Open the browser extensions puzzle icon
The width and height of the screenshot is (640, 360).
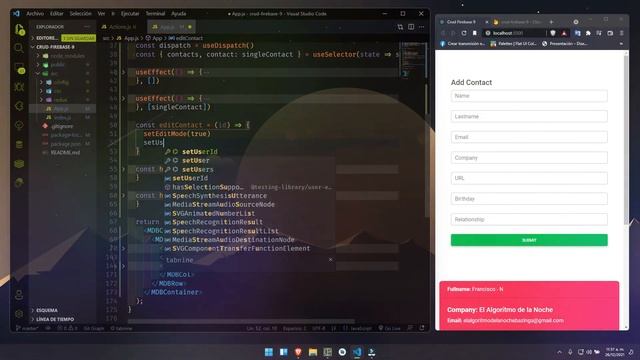click(x=588, y=33)
